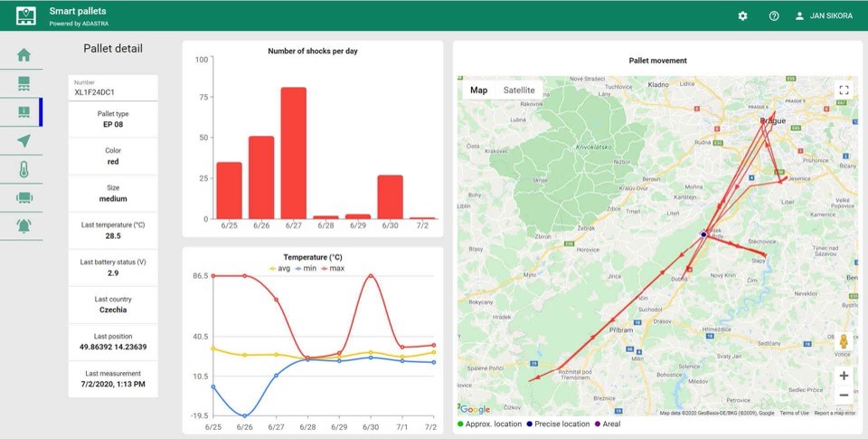Open the navigation arrow sidebar icon
Viewport: 868px width, 439px height.
tap(24, 141)
